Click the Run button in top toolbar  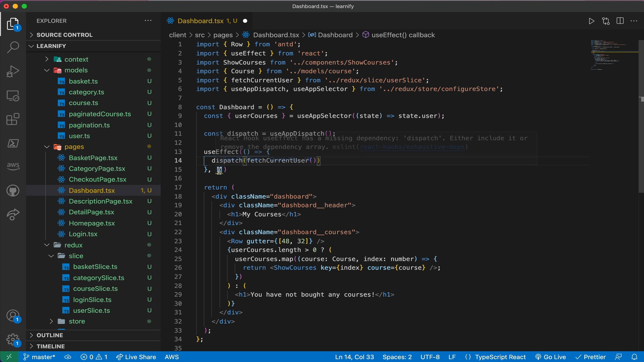point(591,21)
